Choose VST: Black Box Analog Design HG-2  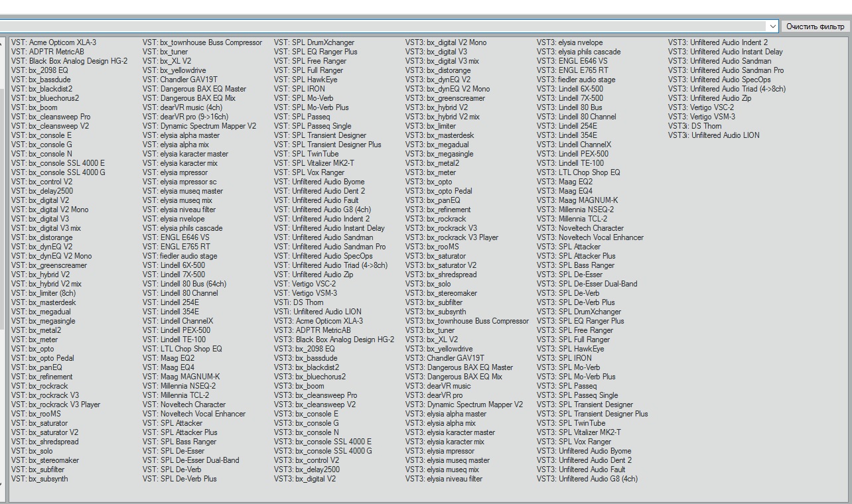pos(70,61)
